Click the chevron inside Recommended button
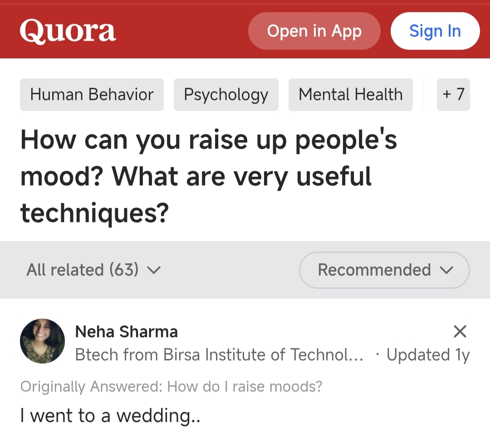 (x=446, y=270)
